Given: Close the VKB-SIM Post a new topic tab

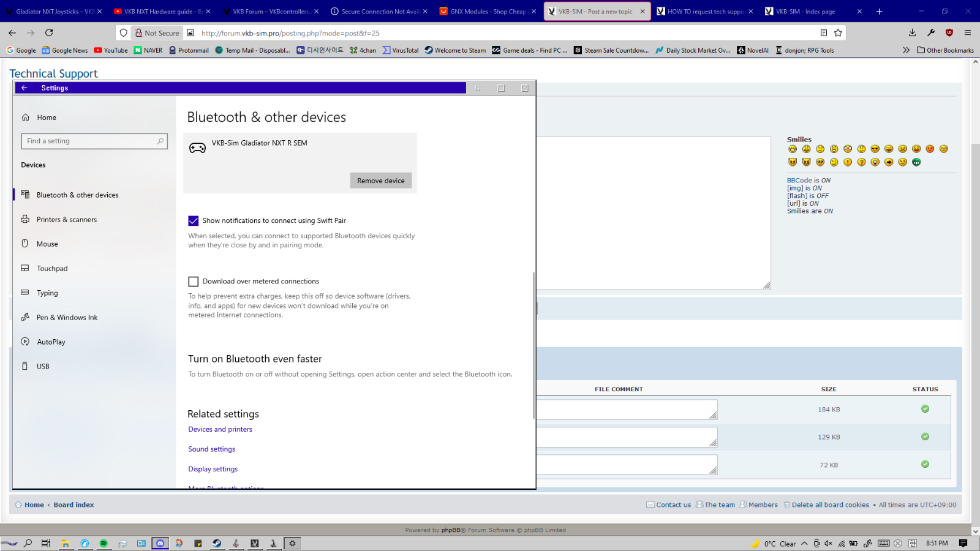Looking at the screenshot, I should [643, 12].
